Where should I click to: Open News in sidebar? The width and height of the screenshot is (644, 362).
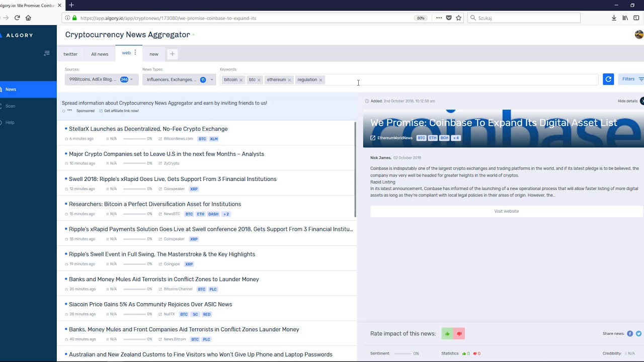pyautogui.click(x=28, y=89)
